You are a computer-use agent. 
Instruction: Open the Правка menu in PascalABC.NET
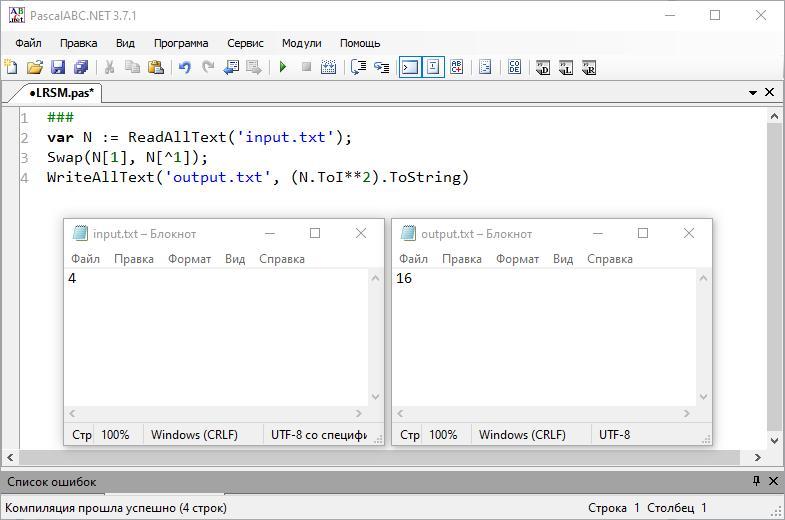coord(79,43)
